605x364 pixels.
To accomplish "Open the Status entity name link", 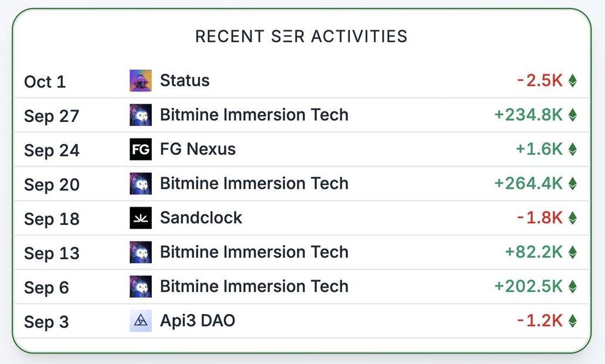I will 185,81.
